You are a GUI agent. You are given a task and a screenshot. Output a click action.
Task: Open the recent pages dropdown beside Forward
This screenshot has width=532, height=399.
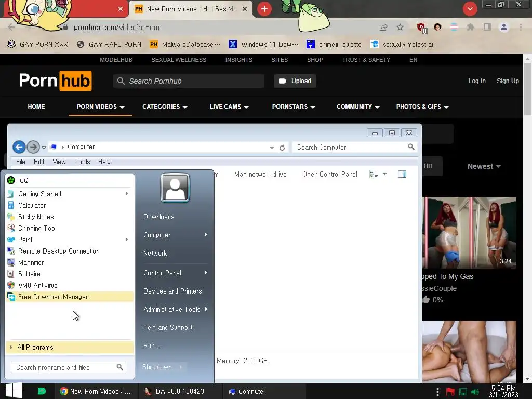(44, 147)
